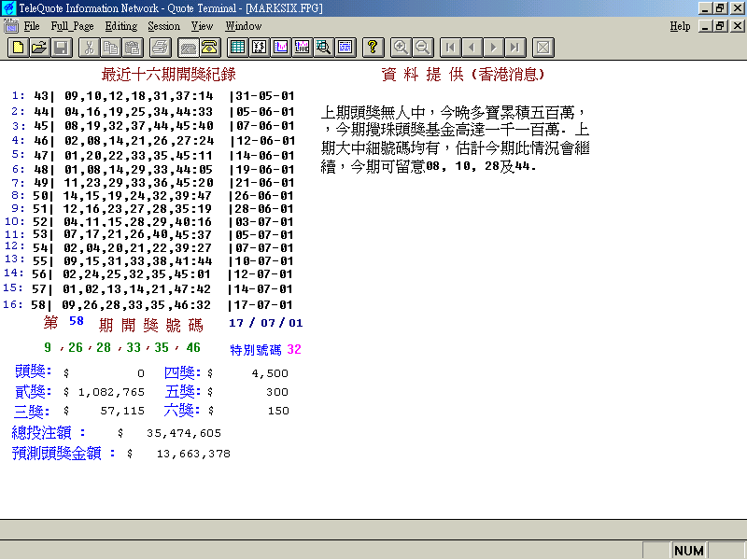The width and height of the screenshot is (747, 560).
Task: Zoom out with the minus magnifier
Action: click(422, 48)
